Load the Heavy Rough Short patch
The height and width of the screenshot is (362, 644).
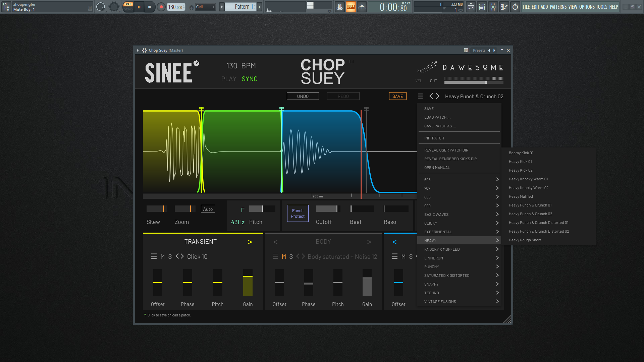(x=548, y=240)
